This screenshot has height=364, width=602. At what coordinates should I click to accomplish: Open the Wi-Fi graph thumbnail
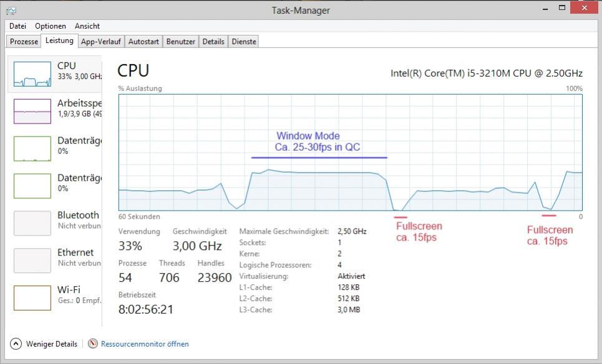click(x=32, y=298)
